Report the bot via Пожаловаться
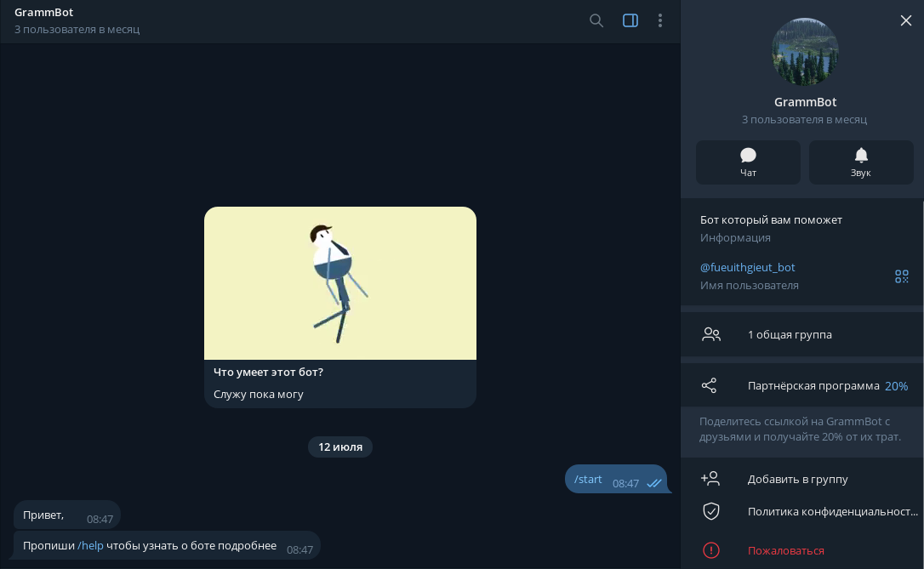Image resolution: width=924 pixels, height=569 pixels. 802,551
